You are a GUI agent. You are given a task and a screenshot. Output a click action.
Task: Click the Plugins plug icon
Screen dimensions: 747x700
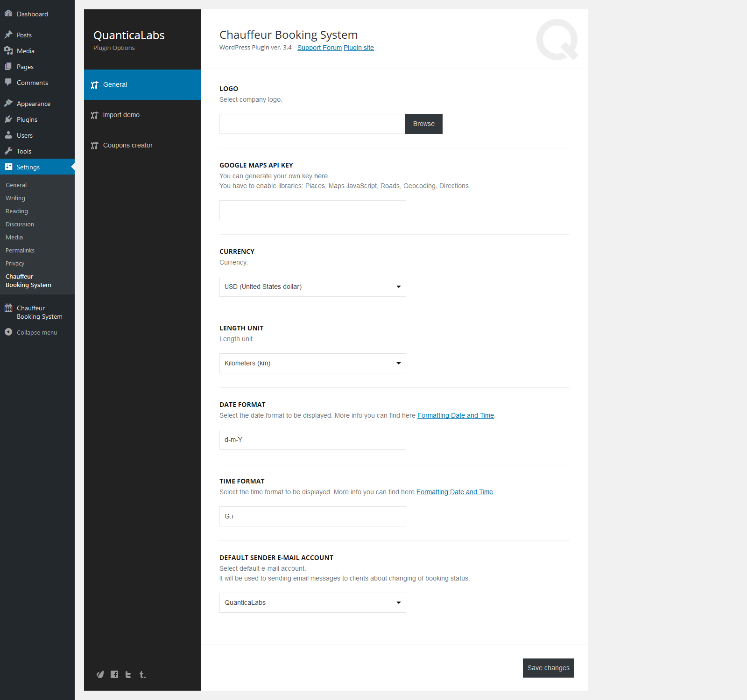click(x=8, y=119)
